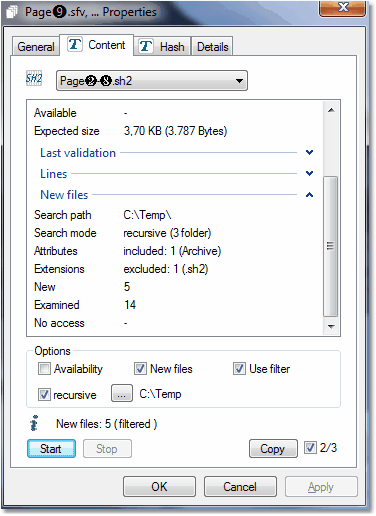Screen dimensions: 376x516
Task: Copy the results with Copy button
Action: pos(273,449)
